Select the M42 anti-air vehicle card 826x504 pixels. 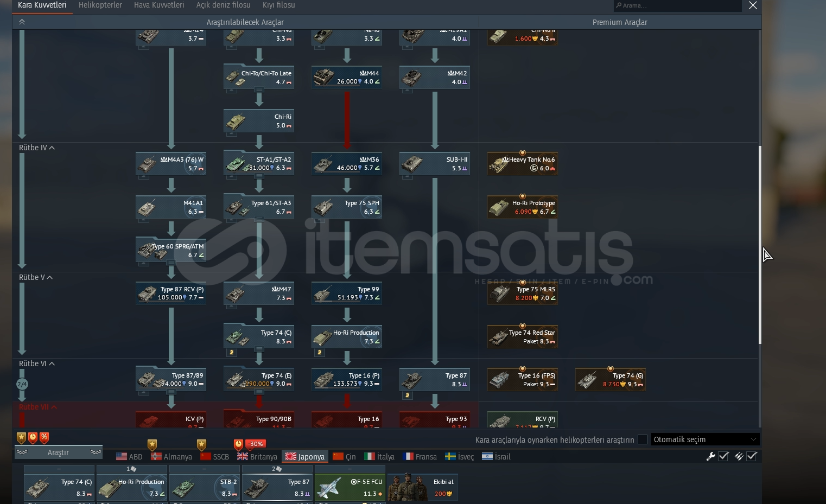(435, 78)
